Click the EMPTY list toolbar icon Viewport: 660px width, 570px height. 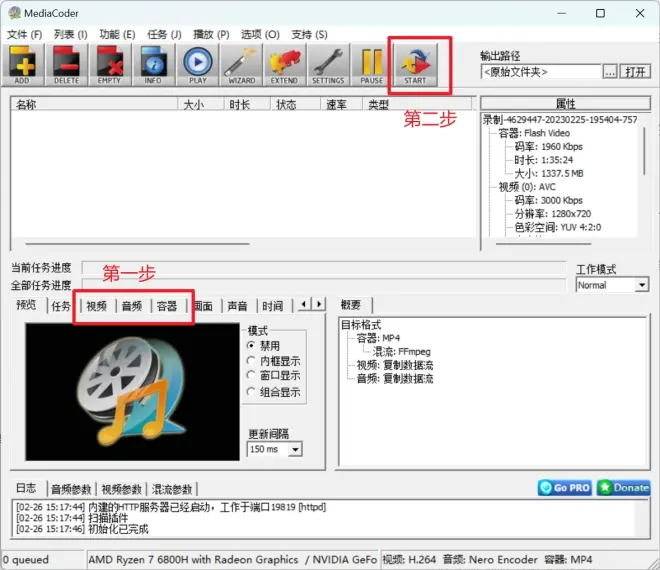point(109,65)
